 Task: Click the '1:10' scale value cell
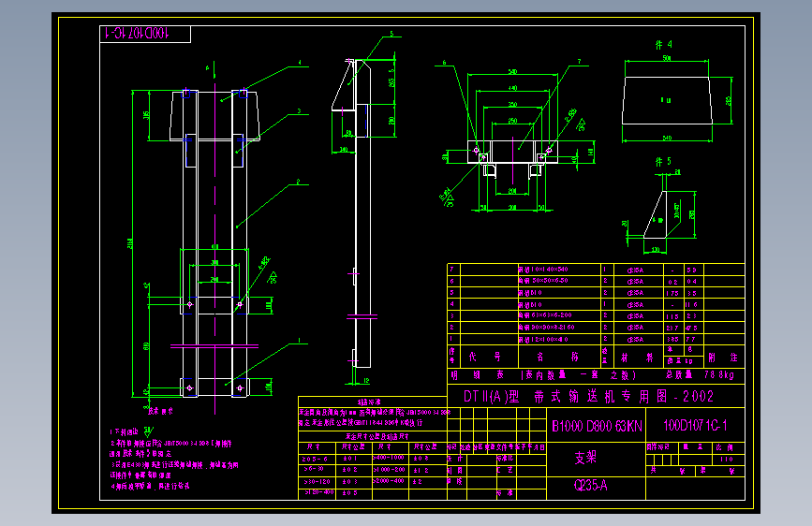coord(726,460)
